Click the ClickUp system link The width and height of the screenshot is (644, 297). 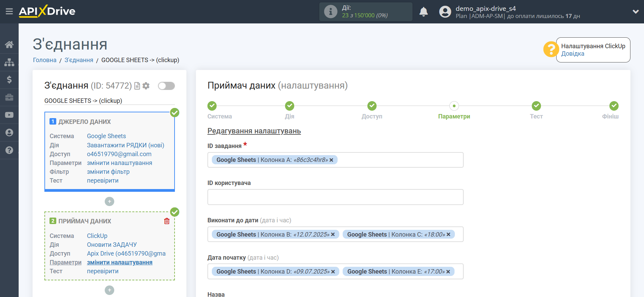click(97, 236)
